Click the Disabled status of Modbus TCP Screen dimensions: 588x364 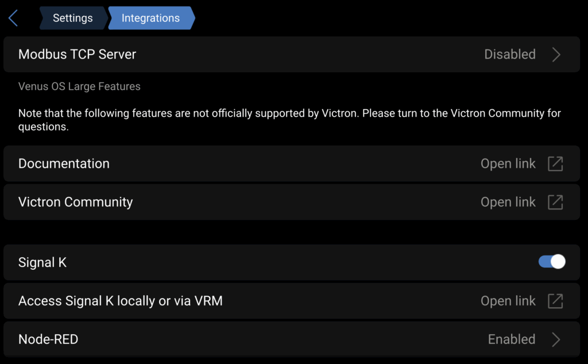(510, 55)
